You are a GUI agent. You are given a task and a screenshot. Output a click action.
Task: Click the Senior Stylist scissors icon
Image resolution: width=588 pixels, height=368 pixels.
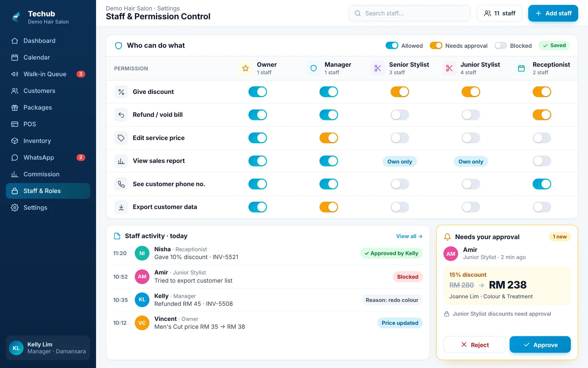pos(378,68)
